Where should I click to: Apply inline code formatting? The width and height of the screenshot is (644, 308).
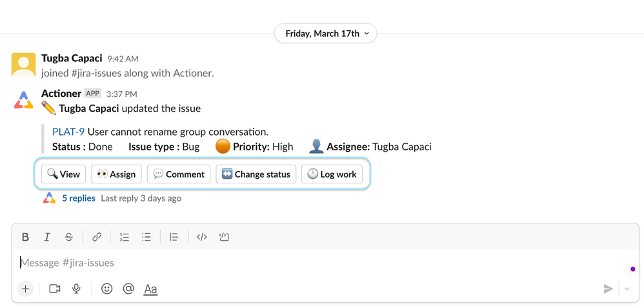tap(202, 237)
